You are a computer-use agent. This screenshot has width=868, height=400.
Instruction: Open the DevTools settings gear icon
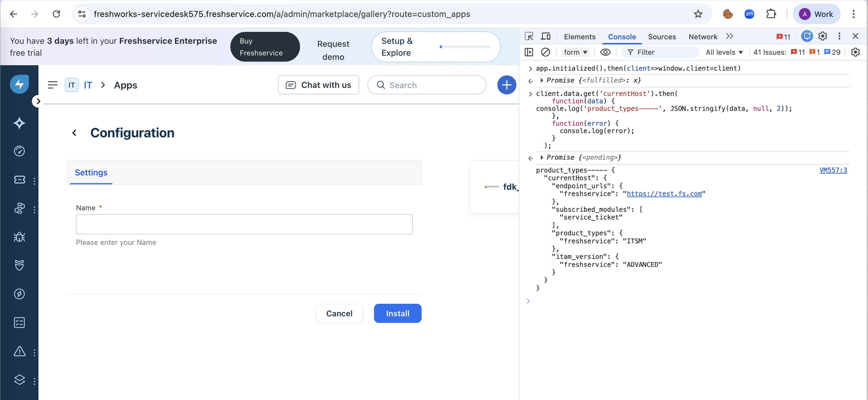point(822,36)
